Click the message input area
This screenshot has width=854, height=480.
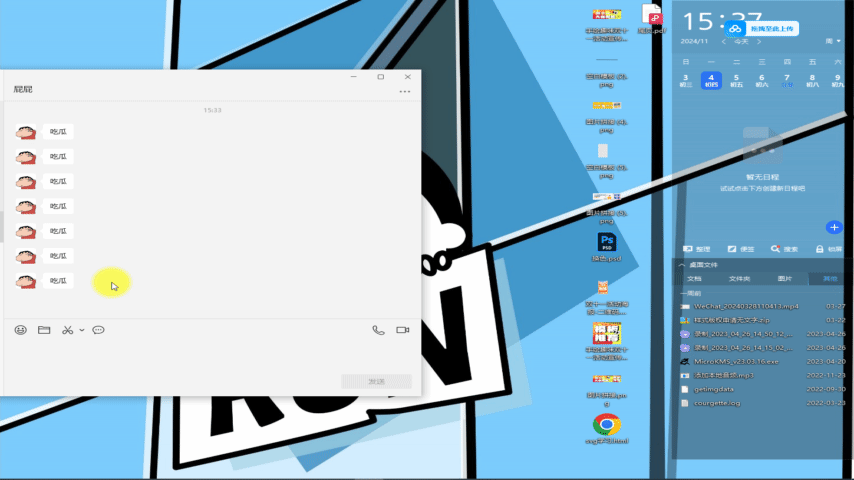pos(212,355)
